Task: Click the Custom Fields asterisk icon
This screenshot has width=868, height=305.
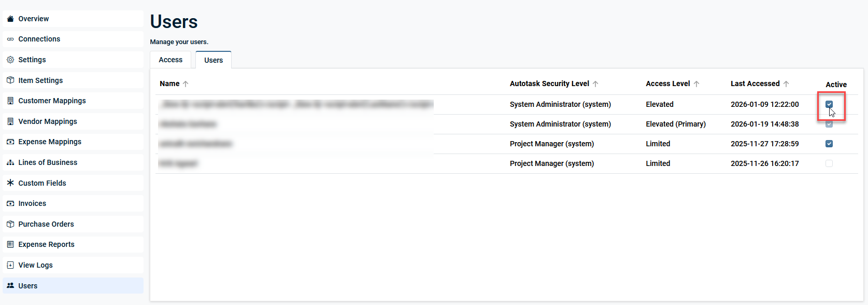Action: pyautogui.click(x=10, y=183)
